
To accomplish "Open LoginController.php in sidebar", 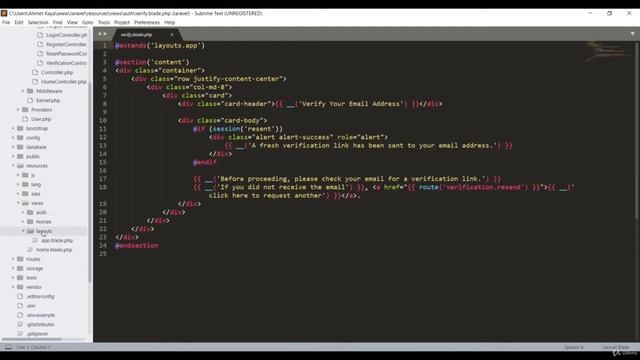I will 67,35.
